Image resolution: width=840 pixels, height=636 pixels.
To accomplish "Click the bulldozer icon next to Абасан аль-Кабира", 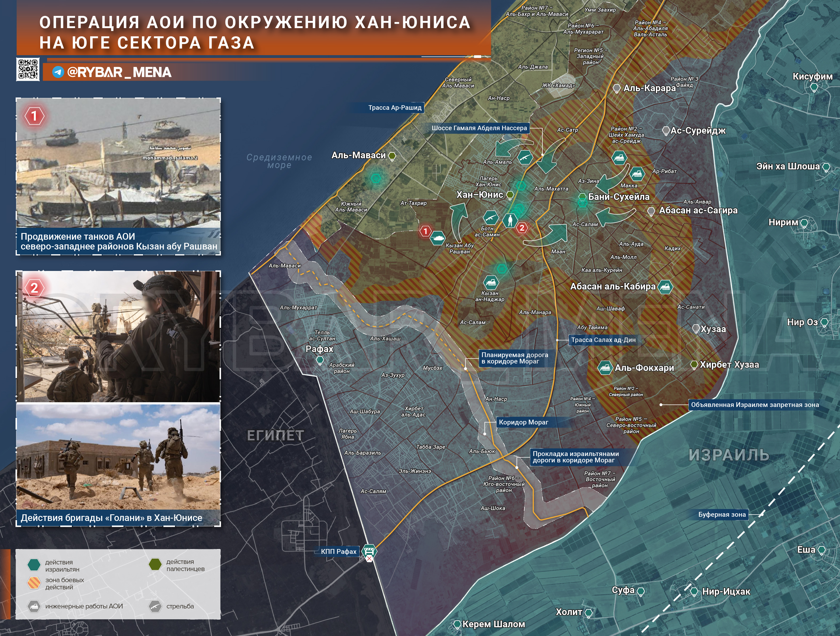I will [665, 287].
